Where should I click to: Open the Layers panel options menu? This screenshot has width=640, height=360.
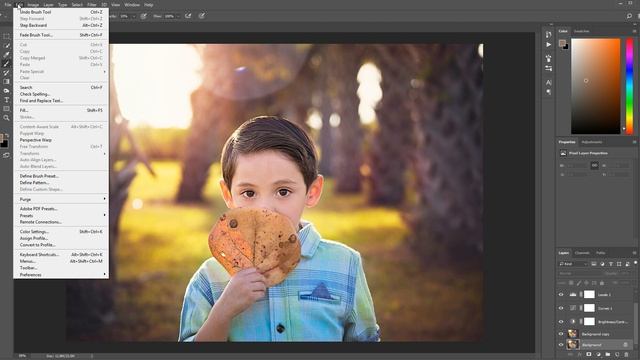[x=635, y=253]
